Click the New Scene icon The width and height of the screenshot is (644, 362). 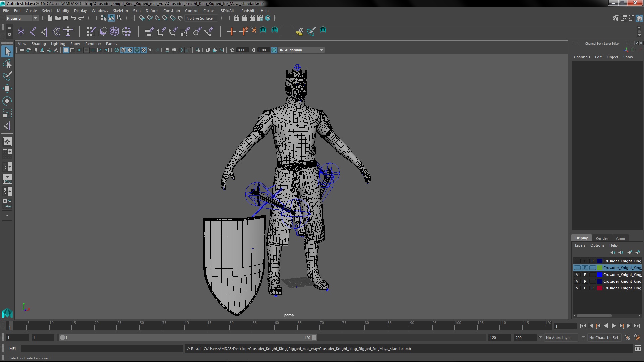[50, 18]
